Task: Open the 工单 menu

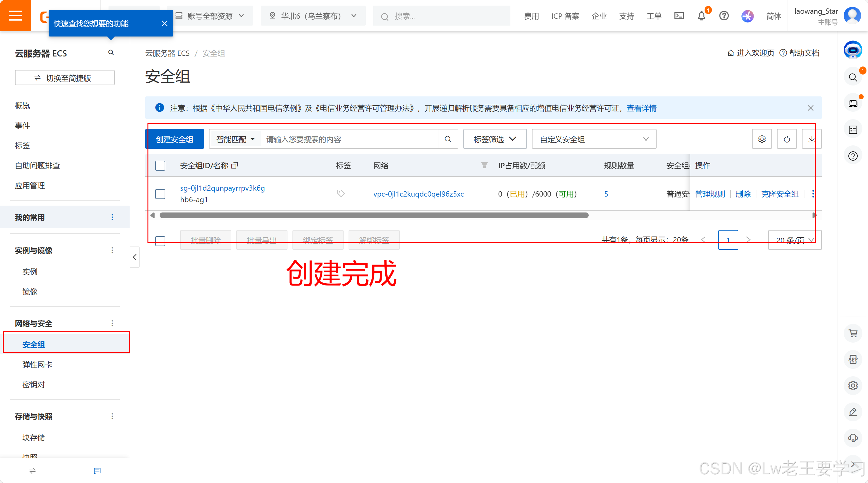Action: [x=654, y=16]
